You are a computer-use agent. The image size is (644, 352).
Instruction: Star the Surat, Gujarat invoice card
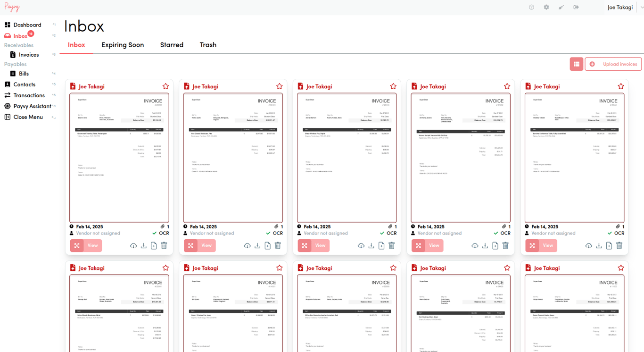pos(393,268)
